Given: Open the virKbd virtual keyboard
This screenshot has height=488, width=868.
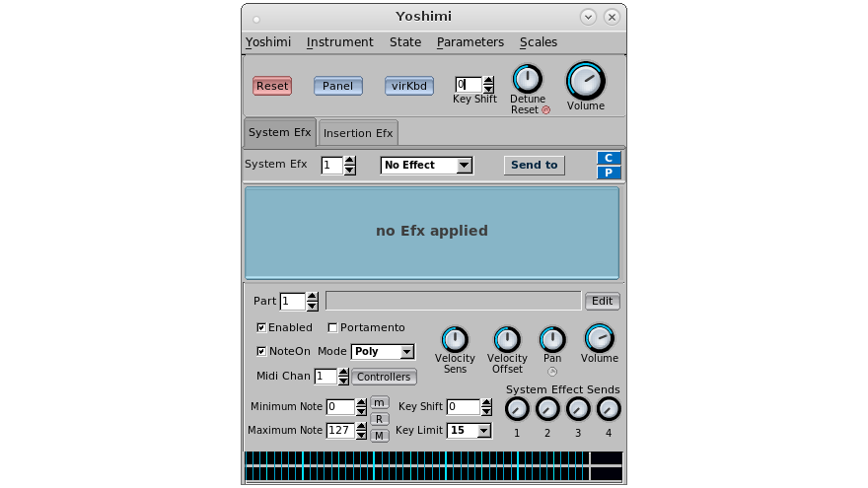Looking at the screenshot, I should point(409,86).
